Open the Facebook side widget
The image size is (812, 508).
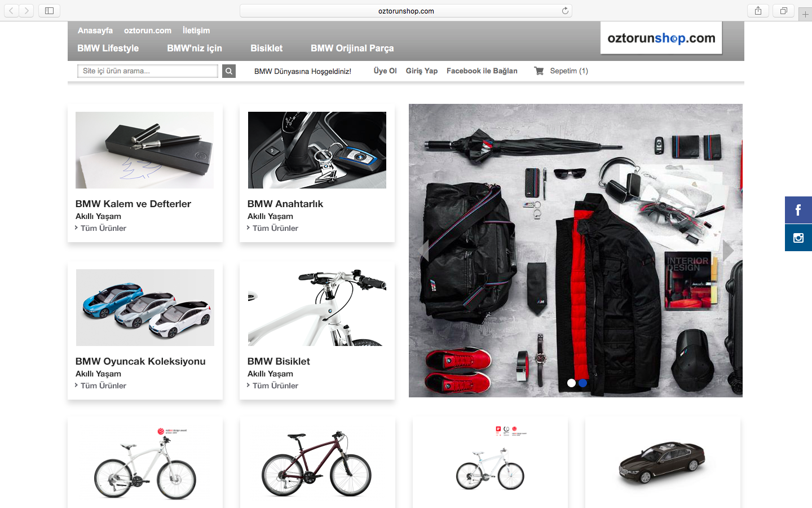798,210
